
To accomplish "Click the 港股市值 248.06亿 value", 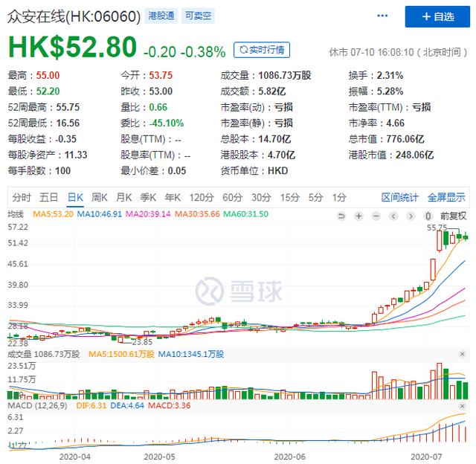I will [x=414, y=155].
